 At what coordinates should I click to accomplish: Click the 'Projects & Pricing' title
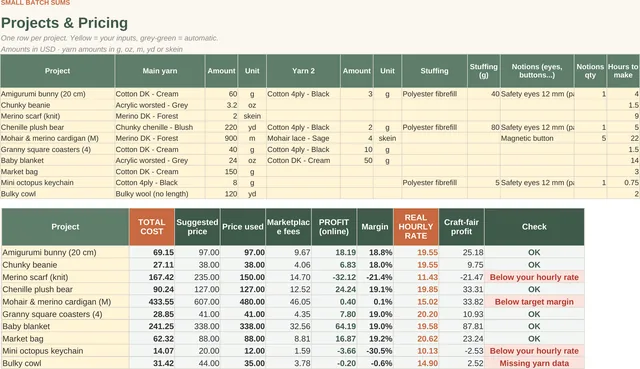(64, 23)
